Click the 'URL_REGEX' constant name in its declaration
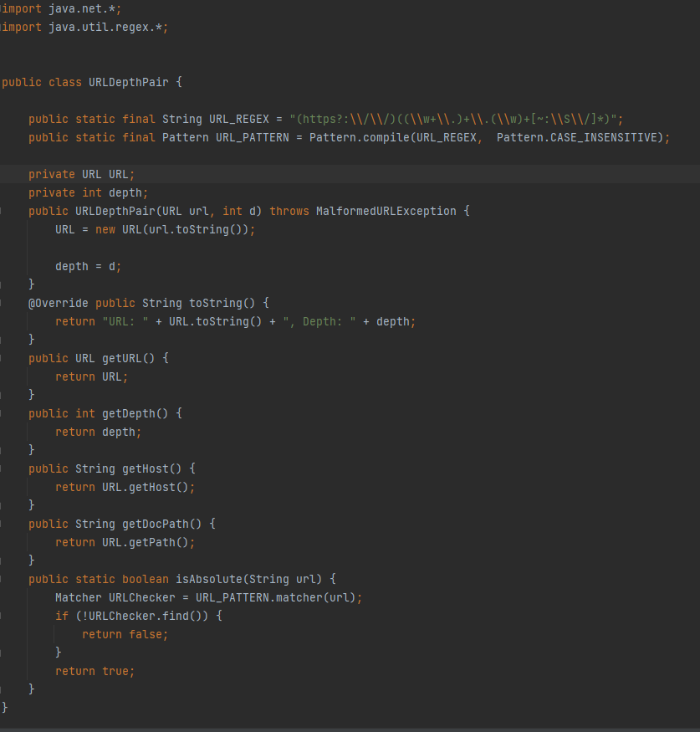This screenshot has width=700, height=732. [x=239, y=119]
